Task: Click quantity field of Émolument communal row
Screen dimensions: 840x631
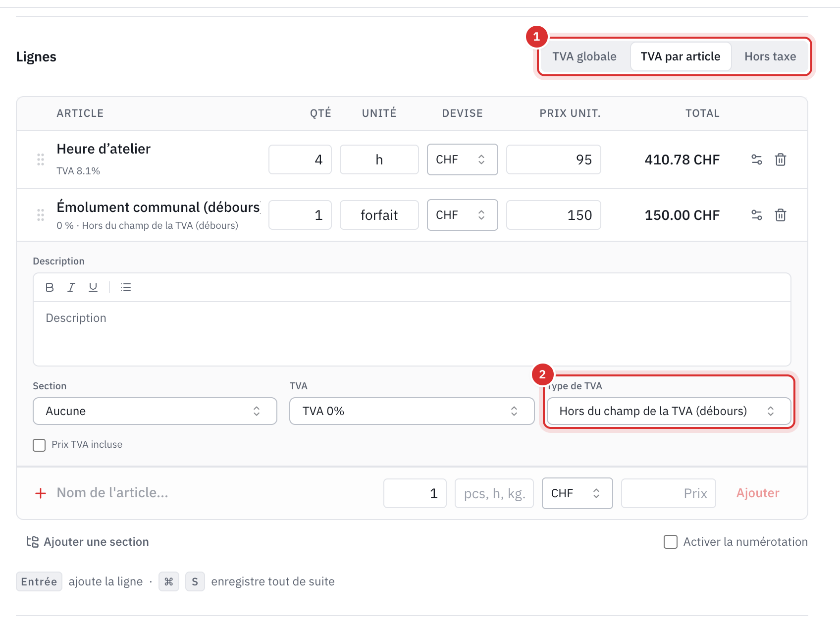Action: click(x=300, y=215)
